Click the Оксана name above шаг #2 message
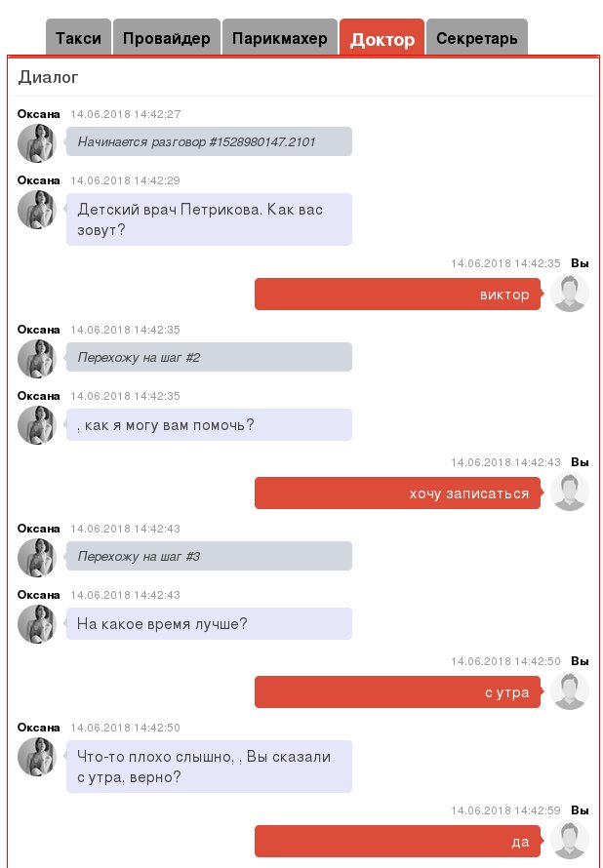 [38, 330]
